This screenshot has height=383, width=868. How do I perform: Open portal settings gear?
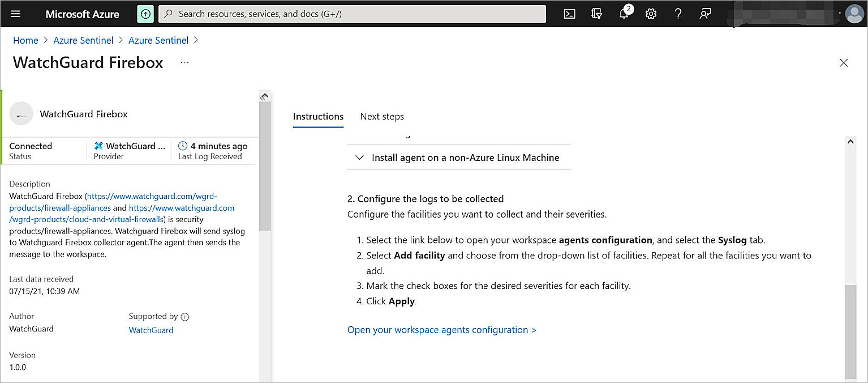pos(651,14)
